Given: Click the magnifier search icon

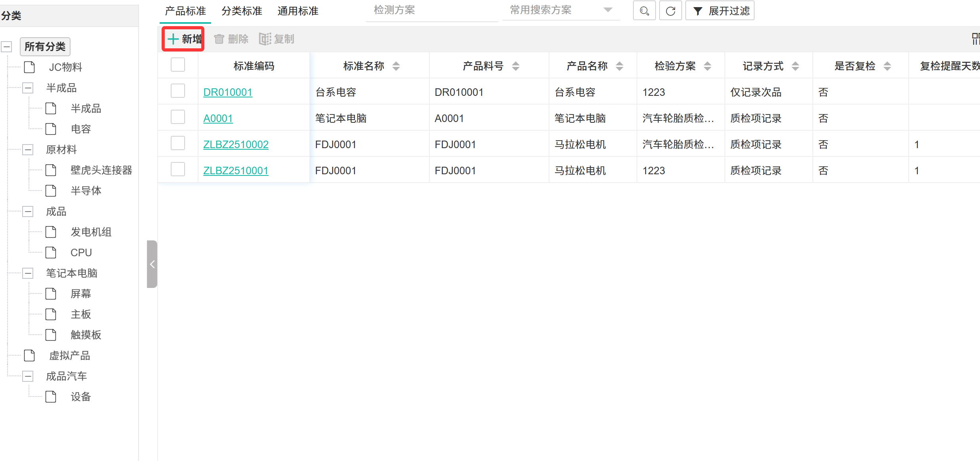Looking at the screenshot, I should point(644,11).
